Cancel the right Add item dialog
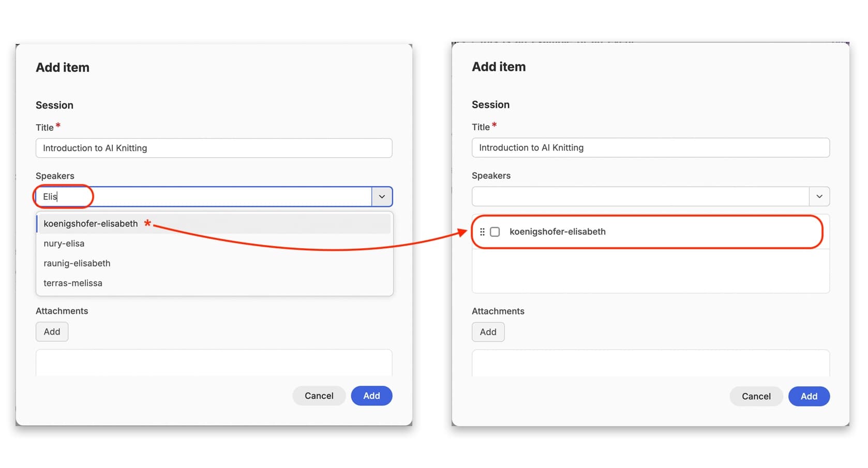The width and height of the screenshot is (868, 468). pyautogui.click(x=756, y=396)
